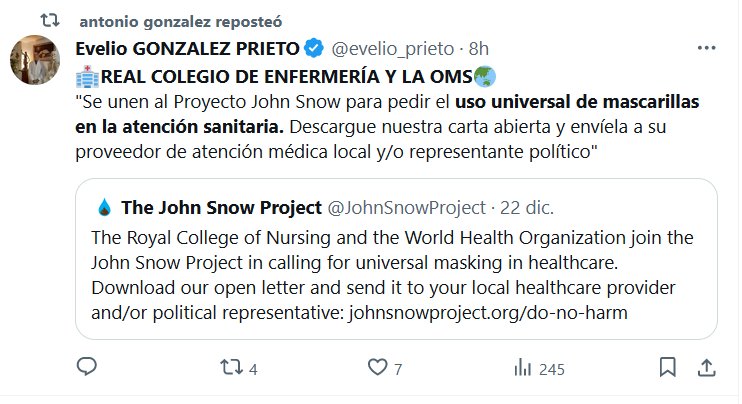
Task: Open the johnsnowproject.org/do-no-harm link
Action: [488, 313]
